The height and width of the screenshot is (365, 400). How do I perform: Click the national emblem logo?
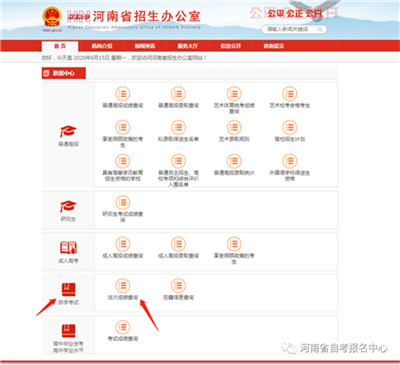point(52,18)
